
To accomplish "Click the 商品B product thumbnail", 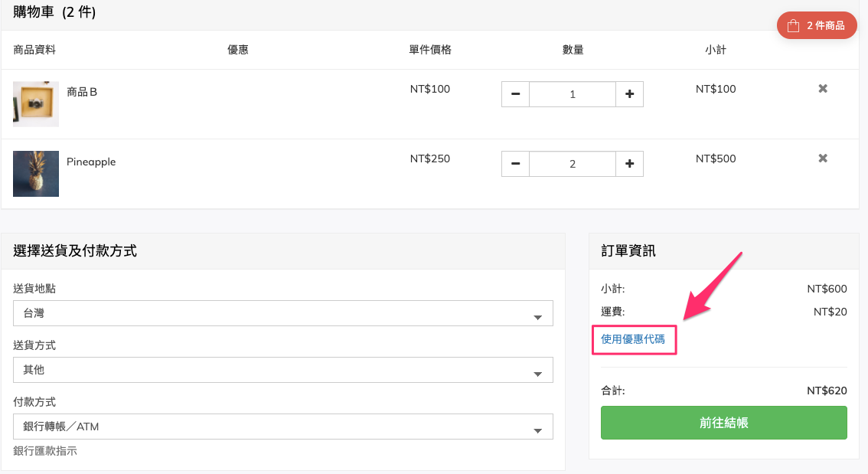I will point(36,104).
